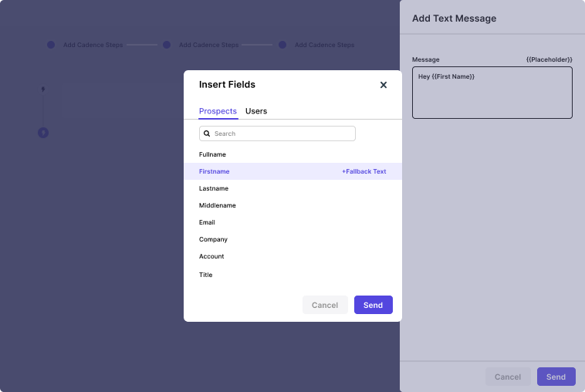Click into the Message text area
This screenshot has width=585, height=392.
coord(492,93)
